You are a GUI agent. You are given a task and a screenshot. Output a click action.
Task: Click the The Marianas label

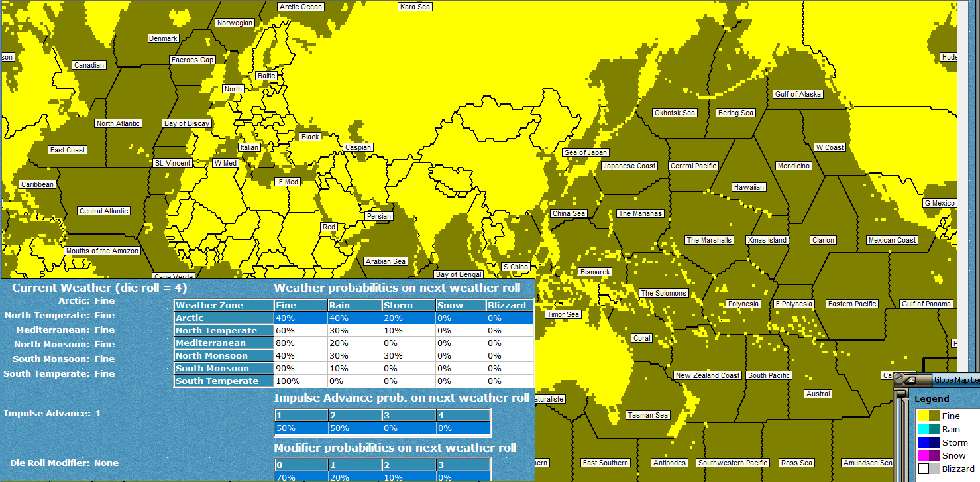pyautogui.click(x=640, y=213)
